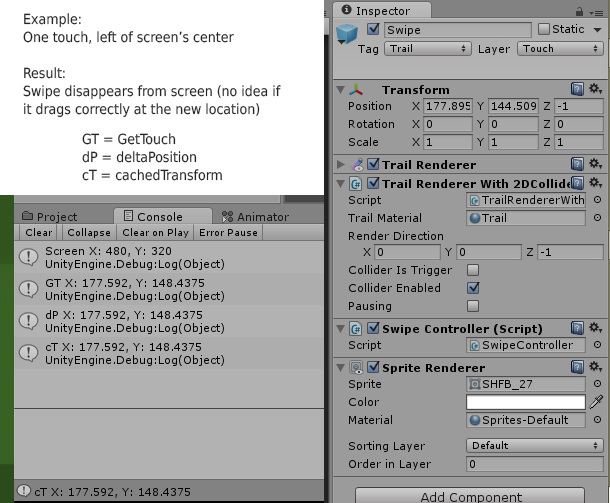
Task: Open Trail Renderer With 2DCollider gear menu
Action: [x=596, y=183]
